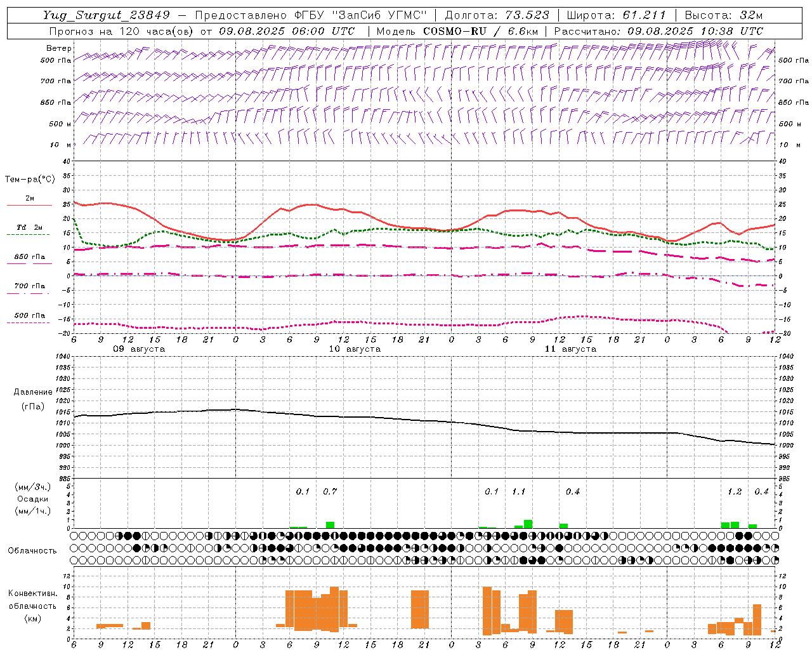812x650 pixels.
Task: Click the Долгота: 73.523 value
Action: [x=498, y=15]
